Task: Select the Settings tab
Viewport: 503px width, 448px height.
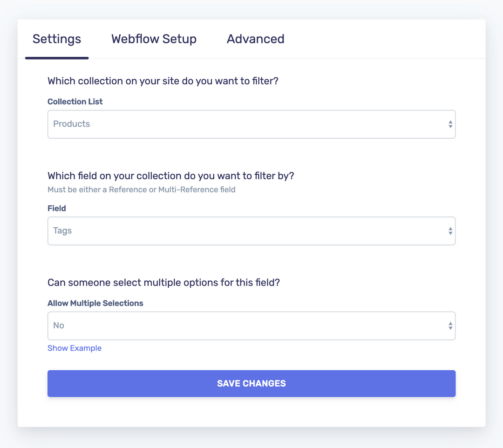Action: pyautogui.click(x=56, y=39)
